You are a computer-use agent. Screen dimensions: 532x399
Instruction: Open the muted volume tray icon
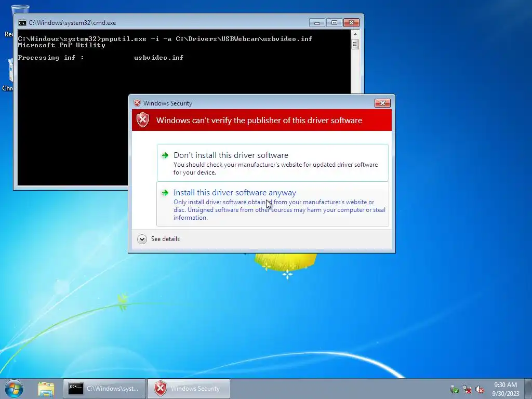[x=480, y=390]
